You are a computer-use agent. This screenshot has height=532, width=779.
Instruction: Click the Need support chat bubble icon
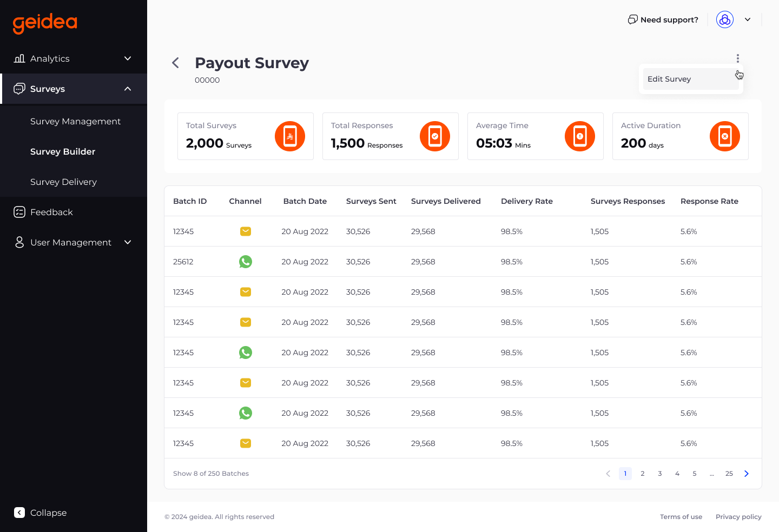coord(632,19)
